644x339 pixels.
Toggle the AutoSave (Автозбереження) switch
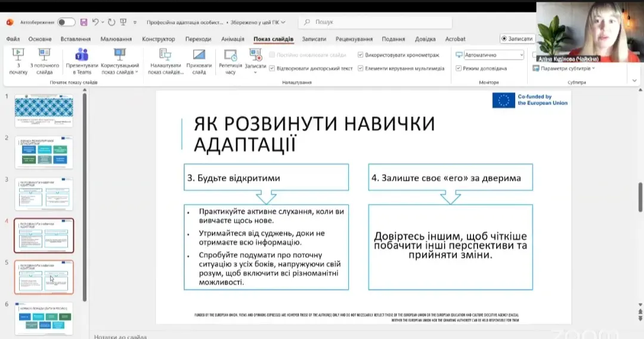click(x=66, y=22)
